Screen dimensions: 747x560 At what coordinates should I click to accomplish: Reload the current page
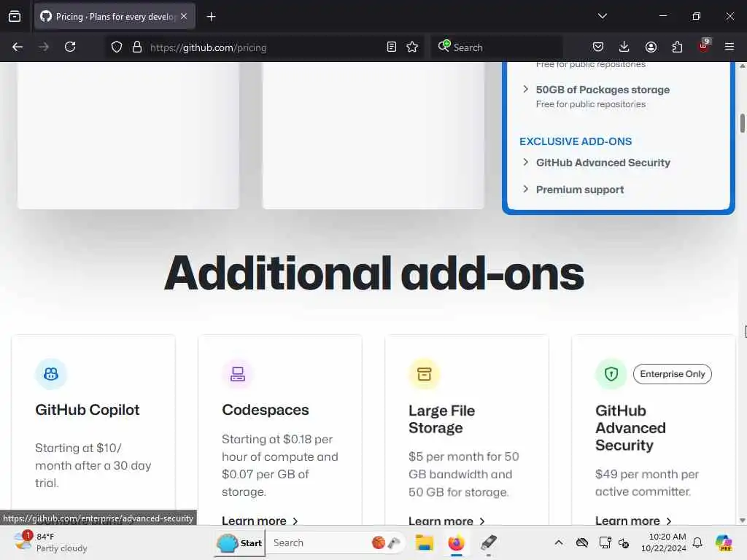click(70, 47)
